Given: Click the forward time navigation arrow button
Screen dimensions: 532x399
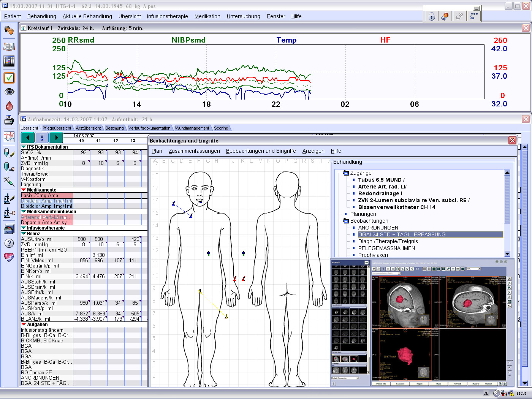Looking at the screenshot, I should point(56,138).
